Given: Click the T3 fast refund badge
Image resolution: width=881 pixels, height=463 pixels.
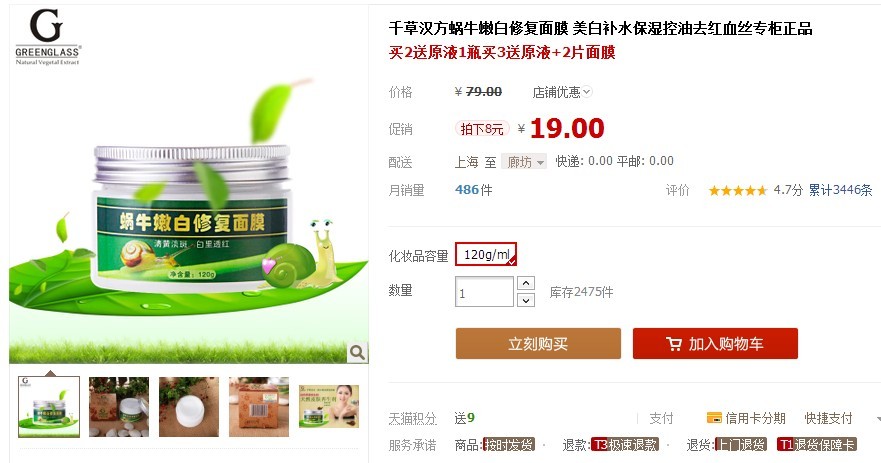Looking at the screenshot, I should 625,445.
